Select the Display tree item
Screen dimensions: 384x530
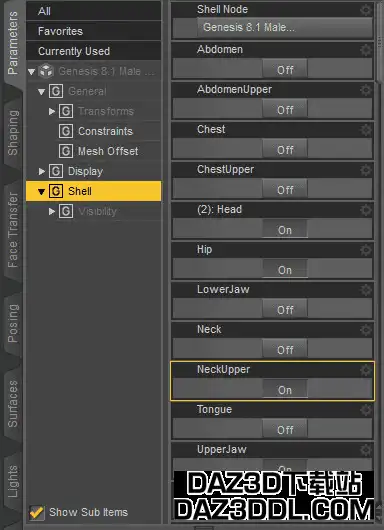coord(85,171)
